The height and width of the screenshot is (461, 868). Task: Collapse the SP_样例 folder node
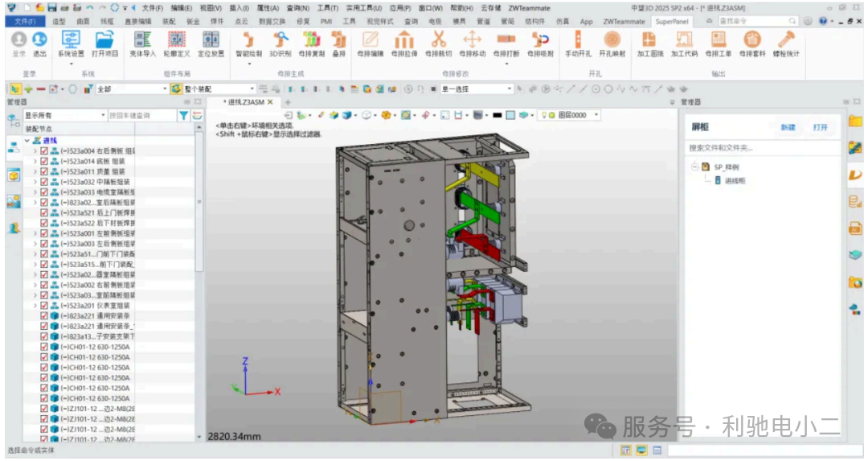tap(694, 167)
